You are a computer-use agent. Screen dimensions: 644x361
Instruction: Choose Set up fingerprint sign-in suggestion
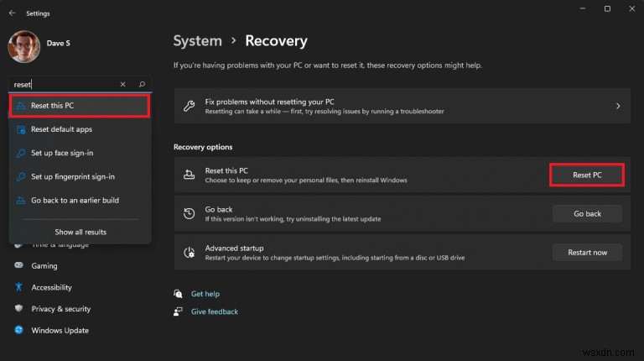pyautogui.click(x=80, y=177)
